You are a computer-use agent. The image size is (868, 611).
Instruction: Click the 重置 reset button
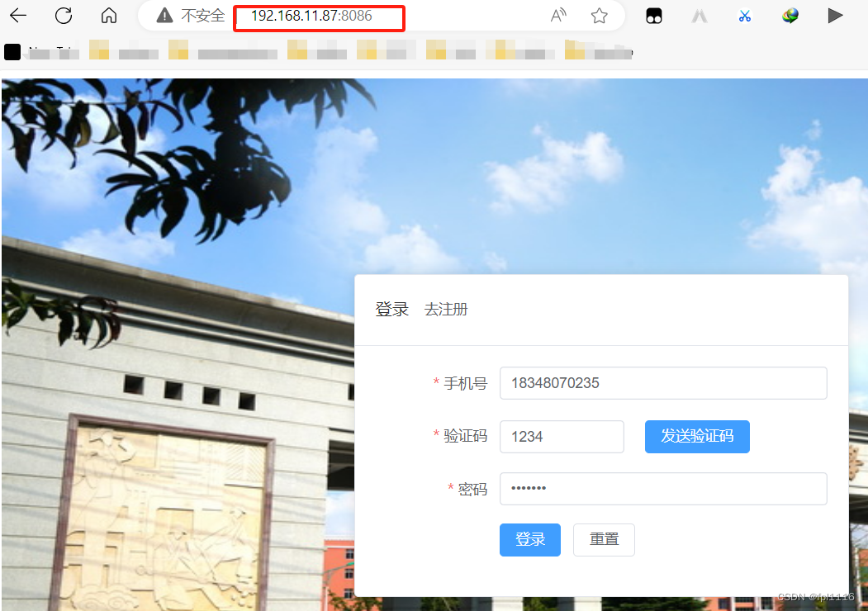604,540
